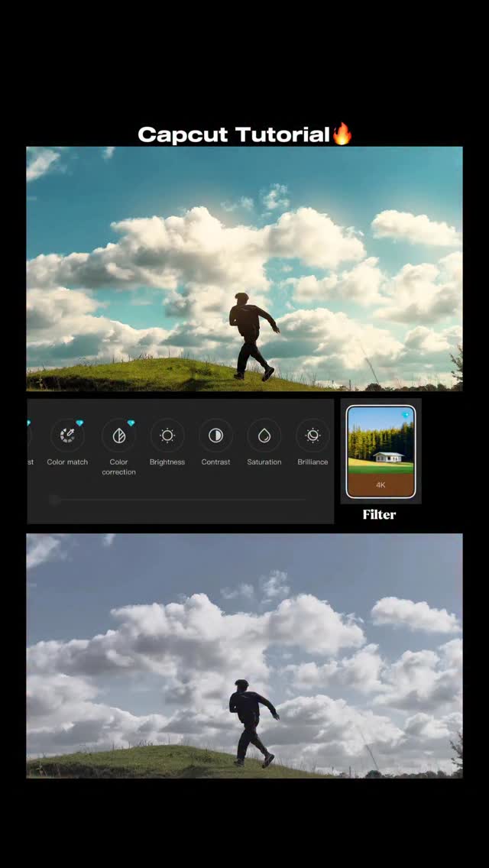The image size is (489, 868).
Task: Click the "Filter" label
Action: (379, 515)
